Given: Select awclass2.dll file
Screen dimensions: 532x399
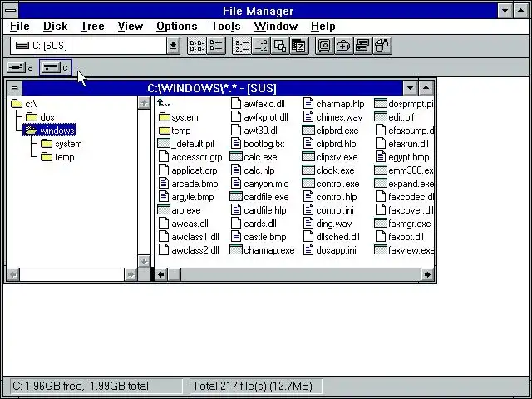Looking at the screenshot, I should [189, 250].
